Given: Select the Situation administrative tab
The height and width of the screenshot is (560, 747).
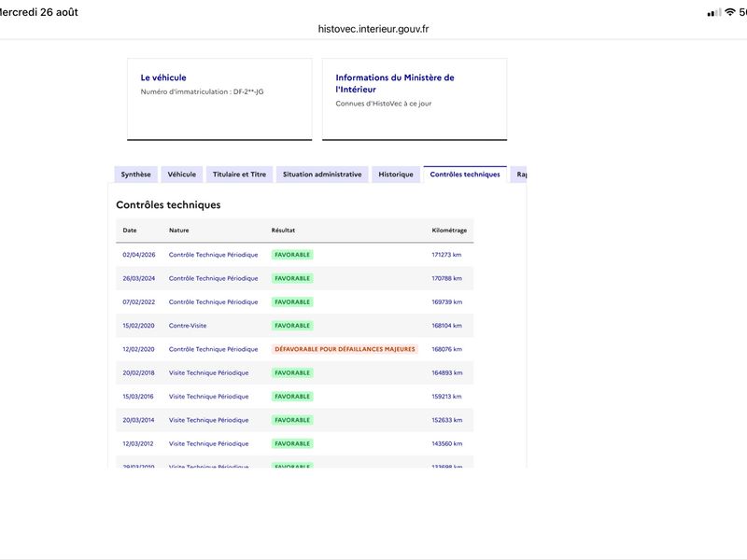Looking at the screenshot, I should [322, 175].
